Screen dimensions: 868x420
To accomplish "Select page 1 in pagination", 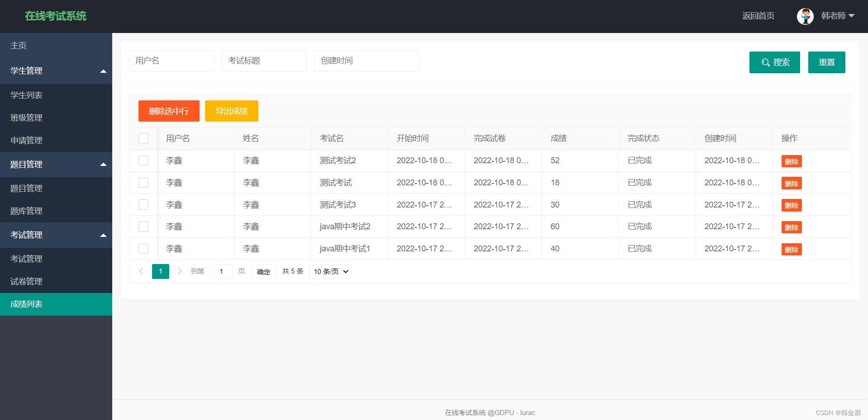I will [161, 271].
